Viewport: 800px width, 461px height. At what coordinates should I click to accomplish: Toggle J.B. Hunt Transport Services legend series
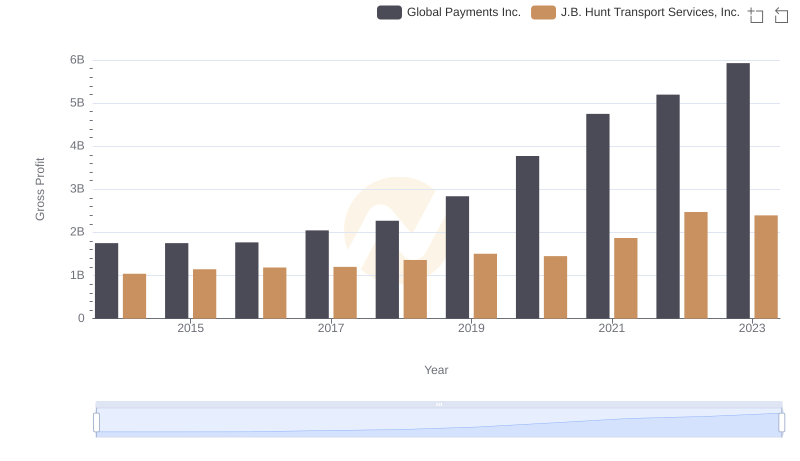click(635, 12)
